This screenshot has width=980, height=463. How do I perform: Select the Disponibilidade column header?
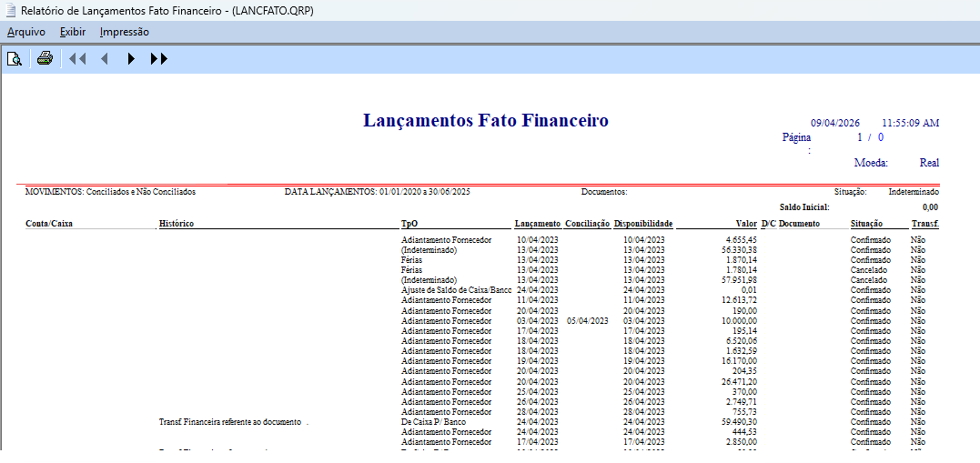tap(642, 223)
